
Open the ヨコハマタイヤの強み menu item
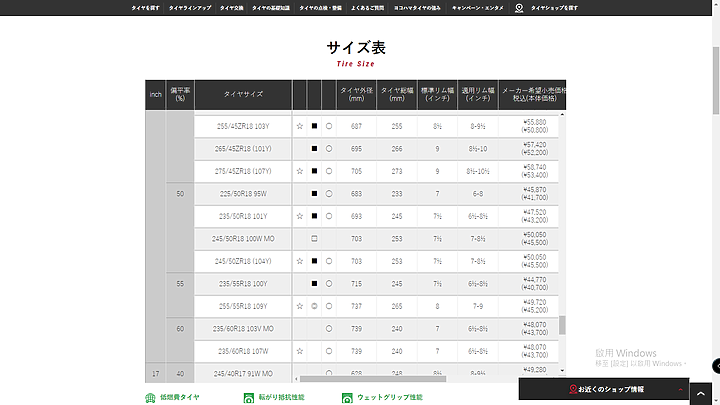coord(417,8)
